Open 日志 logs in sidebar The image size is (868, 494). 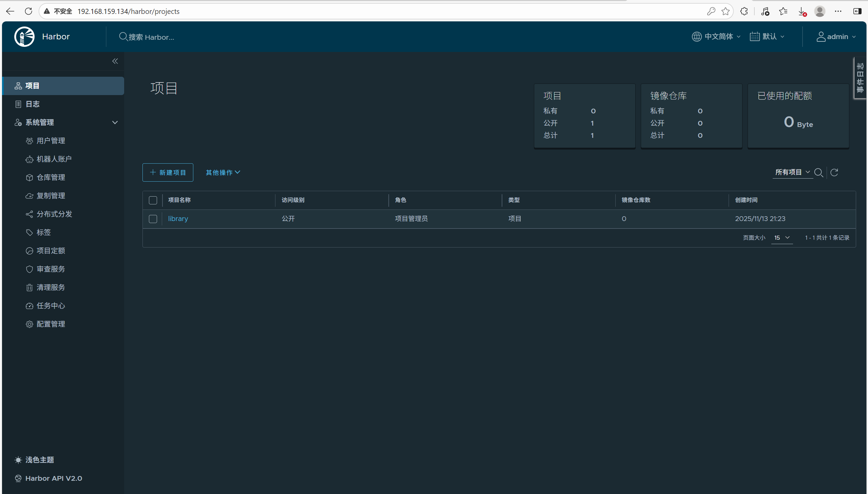(33, 104)
